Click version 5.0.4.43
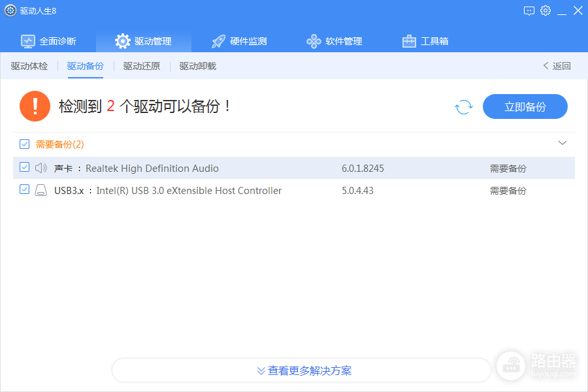This screenshot has width=588, height=392. [x=357, y=191]
